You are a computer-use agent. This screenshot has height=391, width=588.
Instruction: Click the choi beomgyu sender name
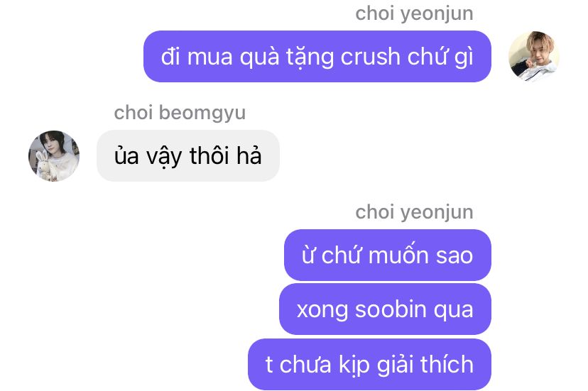point(180,113)
